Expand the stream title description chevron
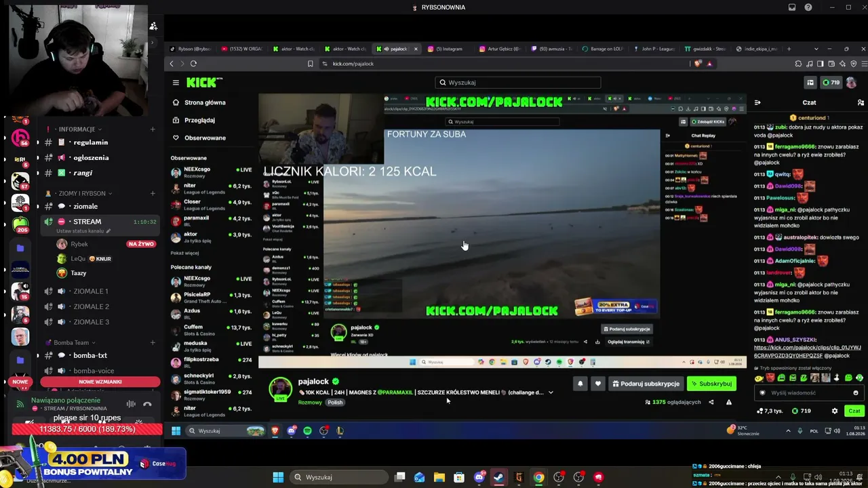The height and width of the screenshot is (488, 868). click(x=551, y=392)
